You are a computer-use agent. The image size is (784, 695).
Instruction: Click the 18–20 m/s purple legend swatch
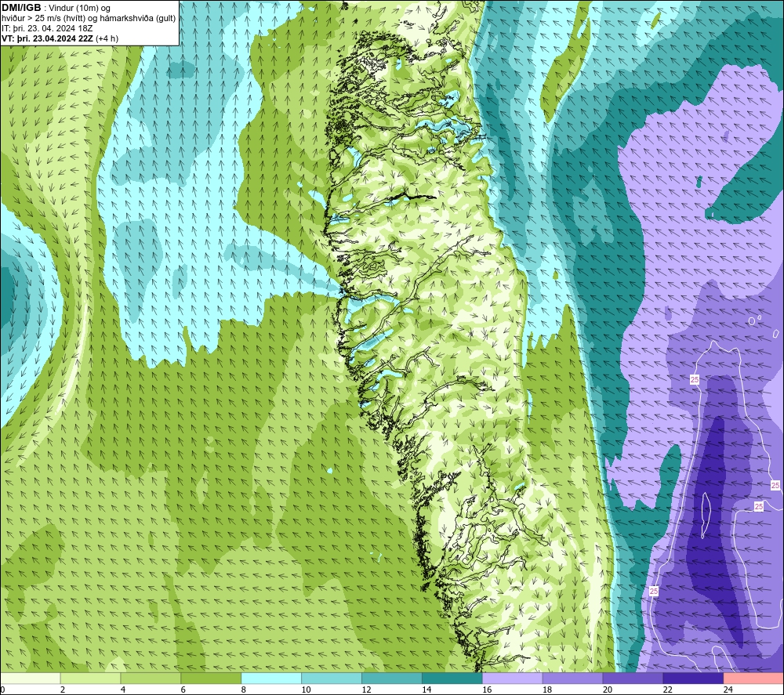(572, 679)
